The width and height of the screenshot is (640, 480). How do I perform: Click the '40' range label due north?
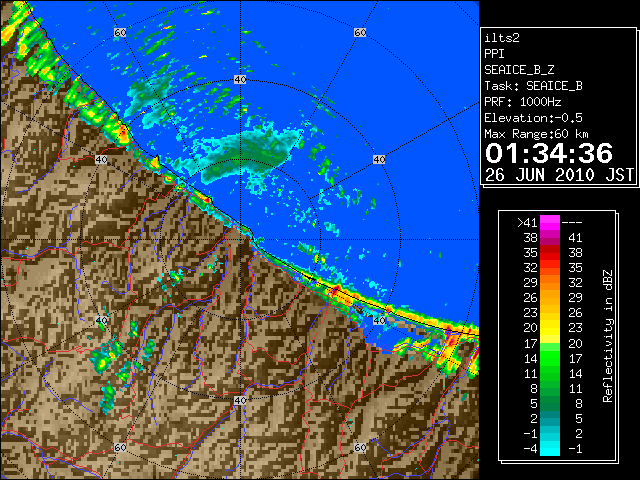240,80
